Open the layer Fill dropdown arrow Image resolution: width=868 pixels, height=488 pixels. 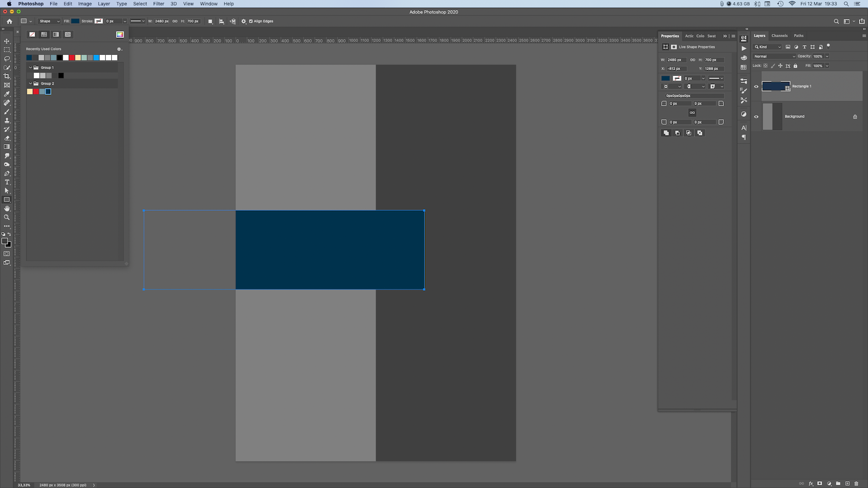(827, 66)
